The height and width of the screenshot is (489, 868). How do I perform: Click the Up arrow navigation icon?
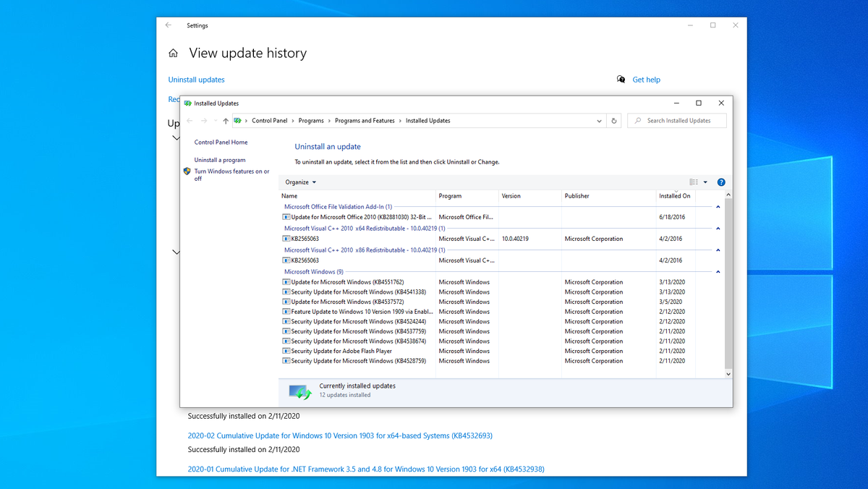(x=224, y=121)
